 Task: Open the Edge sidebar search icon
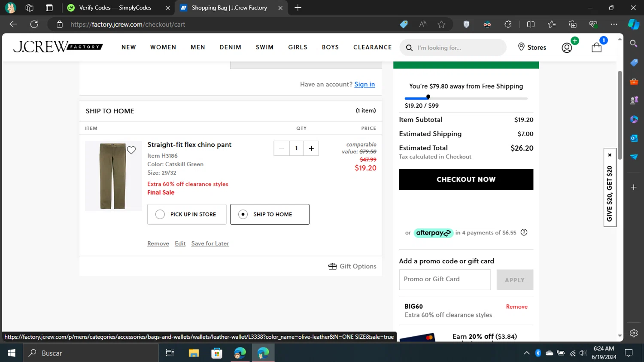pos(634,43)
